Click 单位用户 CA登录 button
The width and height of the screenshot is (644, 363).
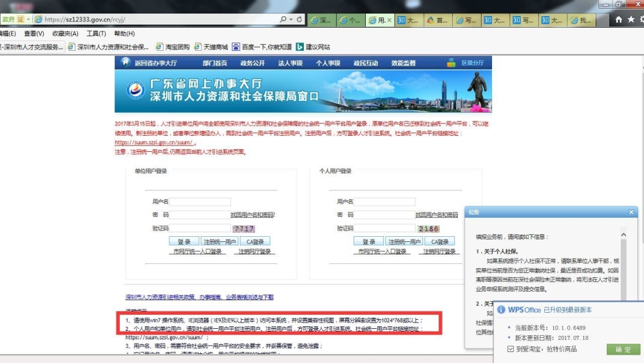[x=255, y=242]
